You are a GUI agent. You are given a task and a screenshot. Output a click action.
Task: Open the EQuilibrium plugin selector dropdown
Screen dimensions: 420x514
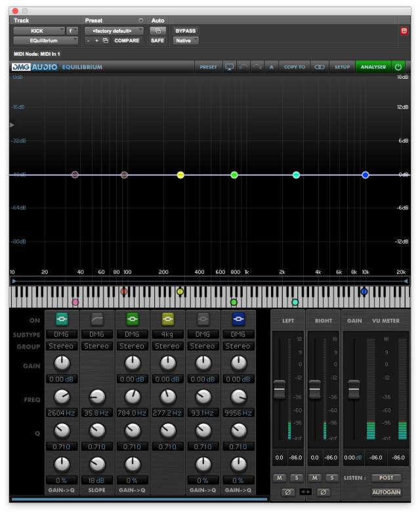[45, 41]
